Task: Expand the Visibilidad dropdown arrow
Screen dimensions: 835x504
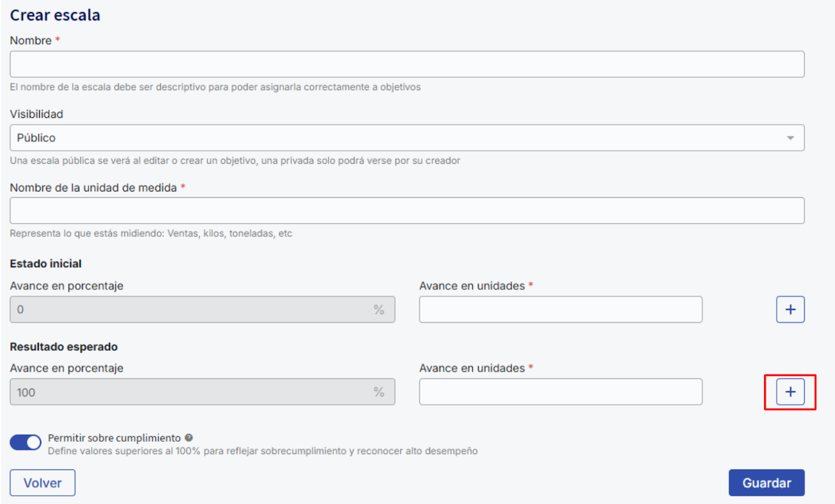Action: (790, 138)
